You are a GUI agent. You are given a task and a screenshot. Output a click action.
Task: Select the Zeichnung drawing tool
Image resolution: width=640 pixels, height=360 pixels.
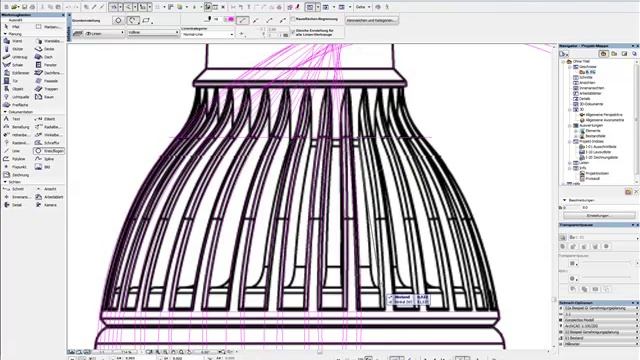click(16, 175)
